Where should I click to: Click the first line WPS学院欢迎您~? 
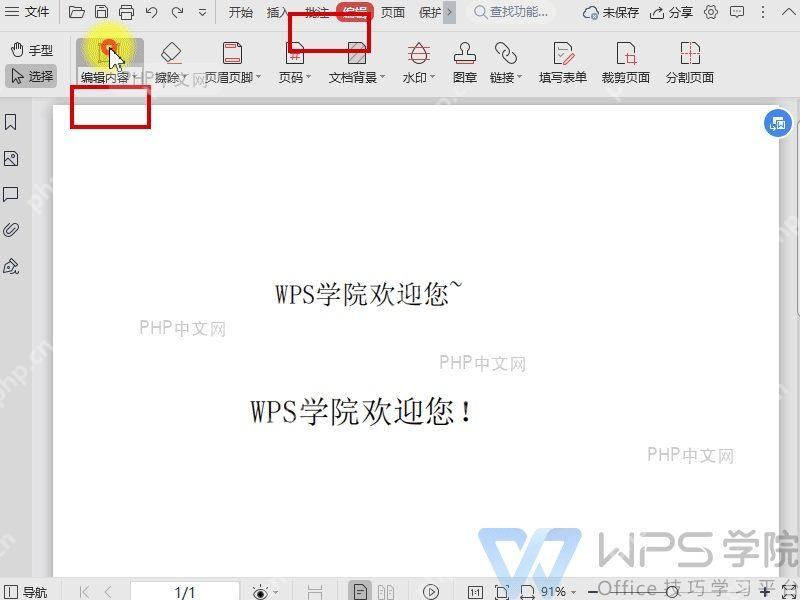(368, 293)
